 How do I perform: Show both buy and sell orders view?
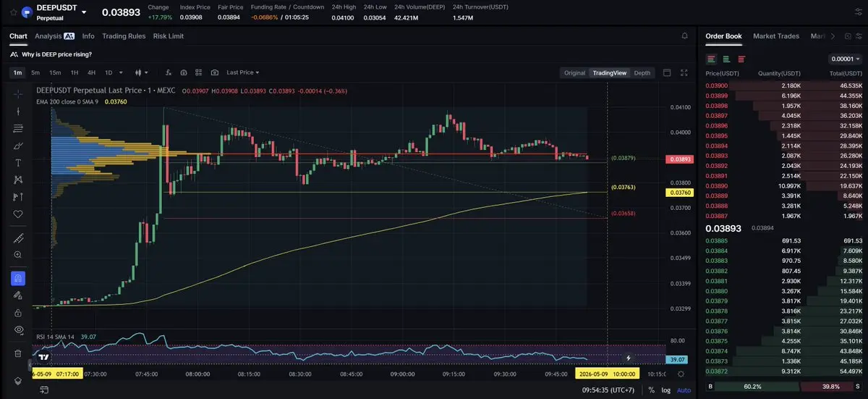[712, 59]
